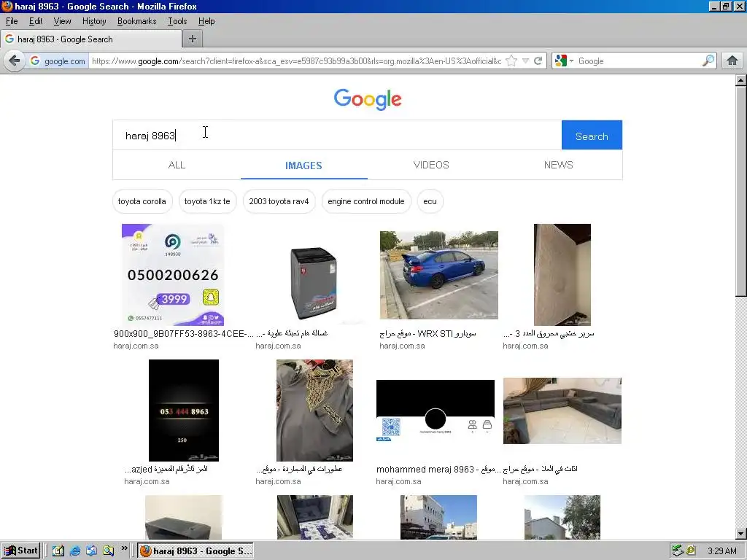Click the google.com site identity icon
Image resolution: width=747 pixels, height=560 pixels.
coord(58,61)
